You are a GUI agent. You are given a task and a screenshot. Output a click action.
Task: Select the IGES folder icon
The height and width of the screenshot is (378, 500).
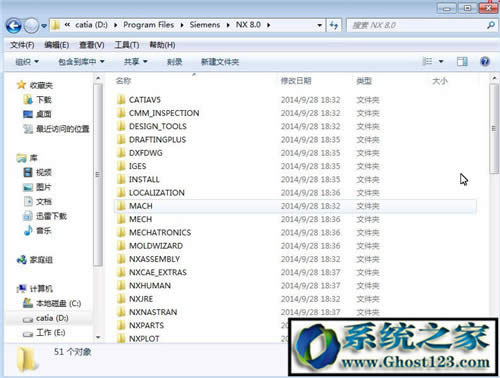(x=121, y=166)
